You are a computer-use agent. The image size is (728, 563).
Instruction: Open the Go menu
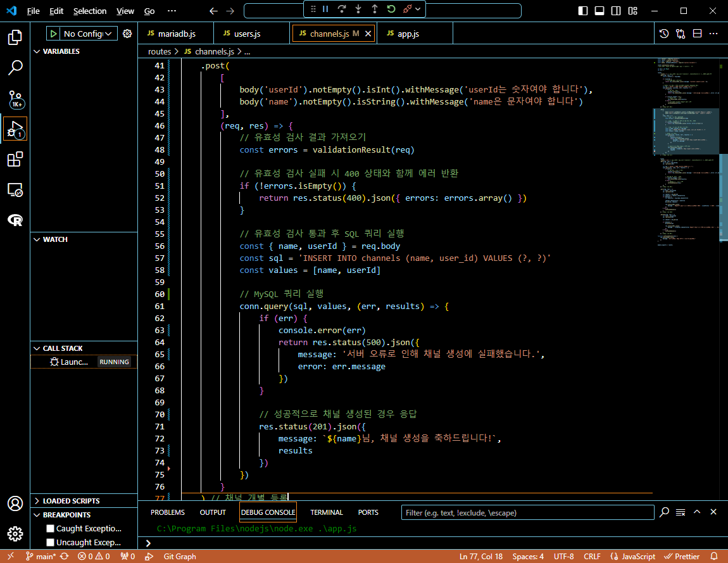tap(149, 11)
